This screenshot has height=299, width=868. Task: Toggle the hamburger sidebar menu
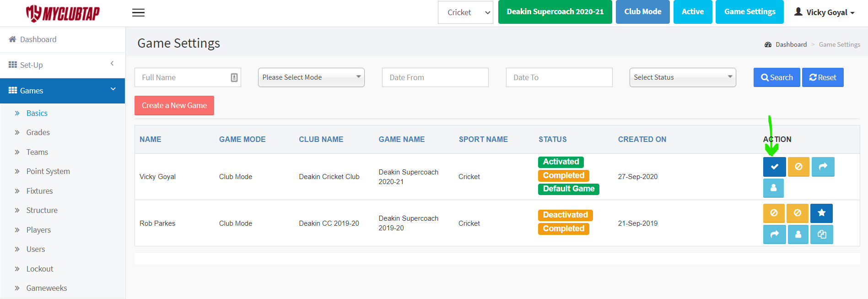pyautogui.click(x=138, y=13)
